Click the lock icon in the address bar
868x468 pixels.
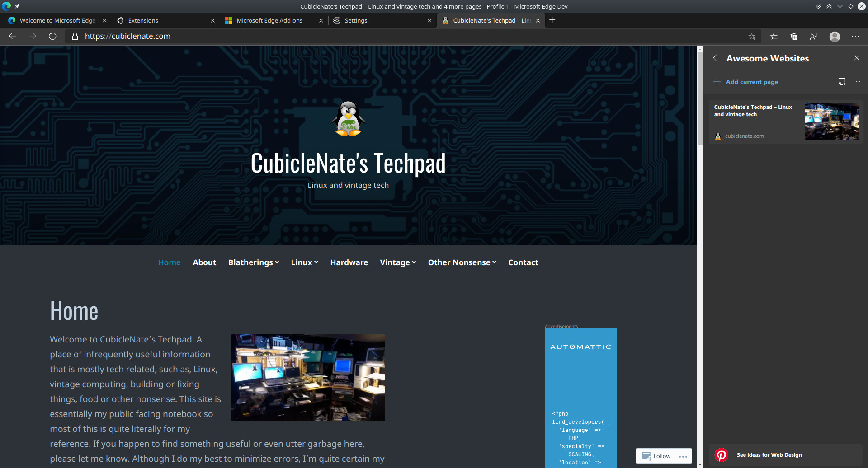[x=75, y=36]
